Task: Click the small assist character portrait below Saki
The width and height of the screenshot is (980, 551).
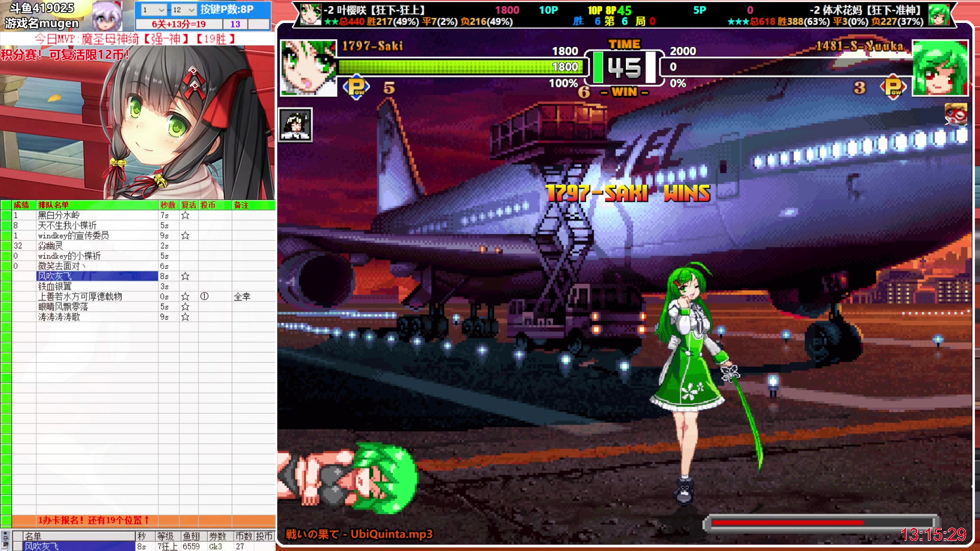Action: pos(296,125)
